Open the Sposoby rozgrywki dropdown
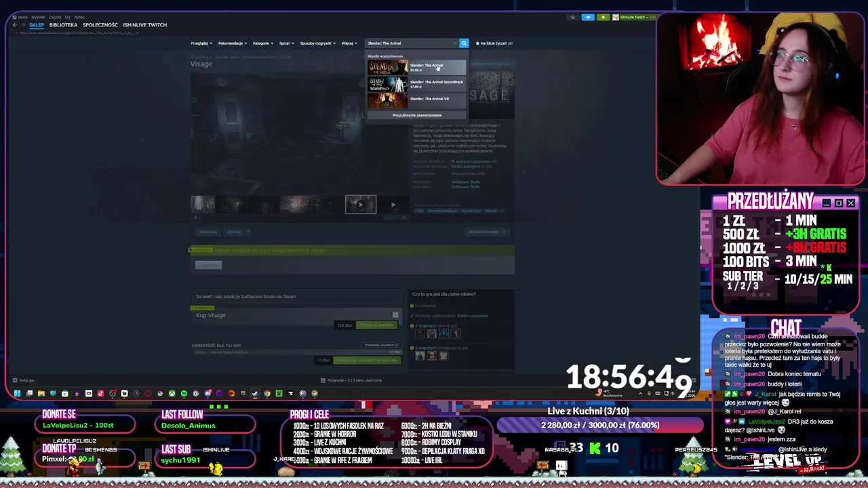Viewport: 868px width, 488px height. pyautogui.click(x=318, y=43)
